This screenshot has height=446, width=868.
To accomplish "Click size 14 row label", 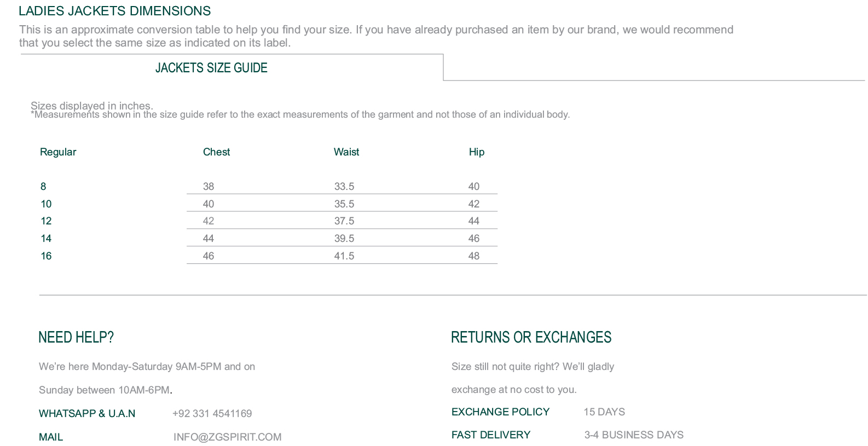I will [46, 239].
